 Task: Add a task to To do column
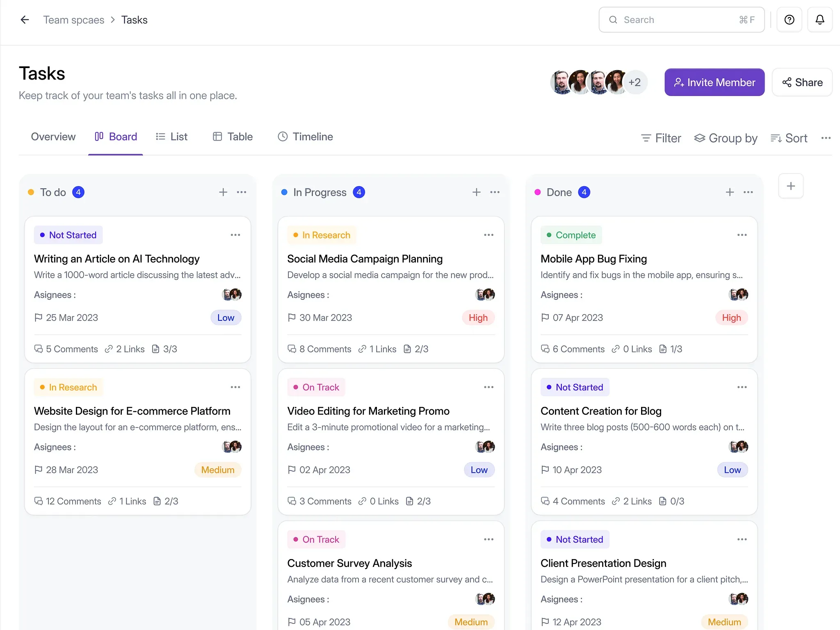[223, 192]
